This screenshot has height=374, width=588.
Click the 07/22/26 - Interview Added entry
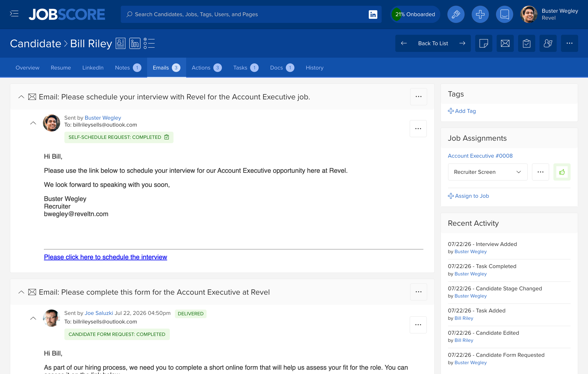482,244
